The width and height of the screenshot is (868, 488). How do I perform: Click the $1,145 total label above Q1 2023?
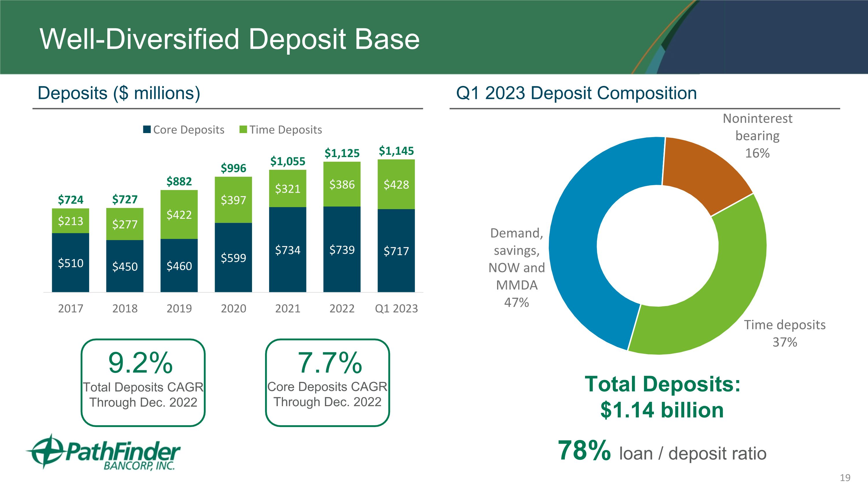(396, 151)
